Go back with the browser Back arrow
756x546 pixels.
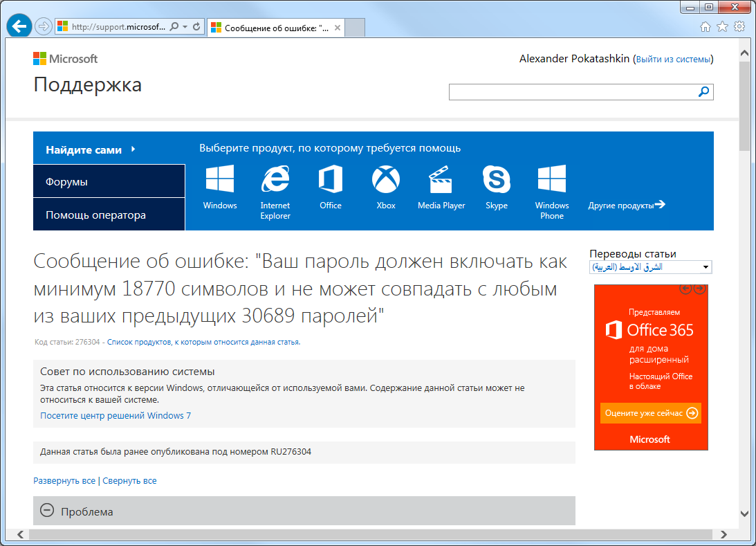click(19, 26)
